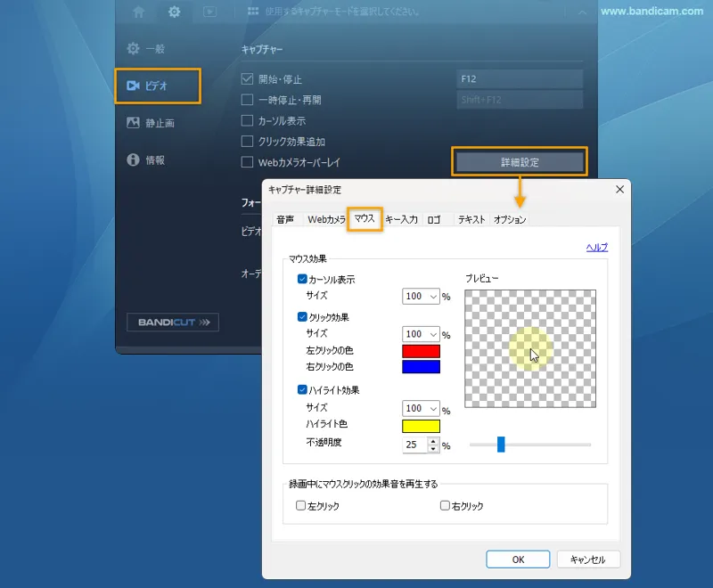Pick ハイライト色 yellow swatch
Screen dimensions: 713x588
pyautogui.click(x=421, y=426)
